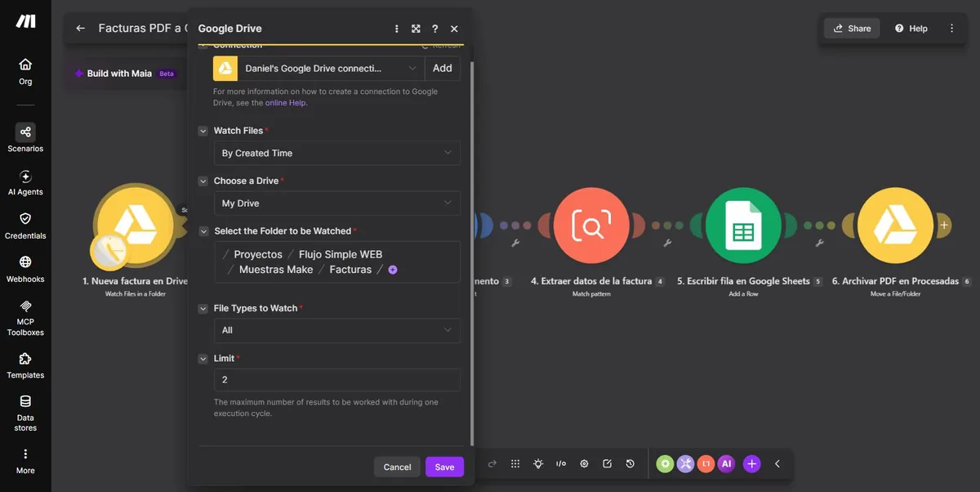Click the Share button

tap(852, 28)
